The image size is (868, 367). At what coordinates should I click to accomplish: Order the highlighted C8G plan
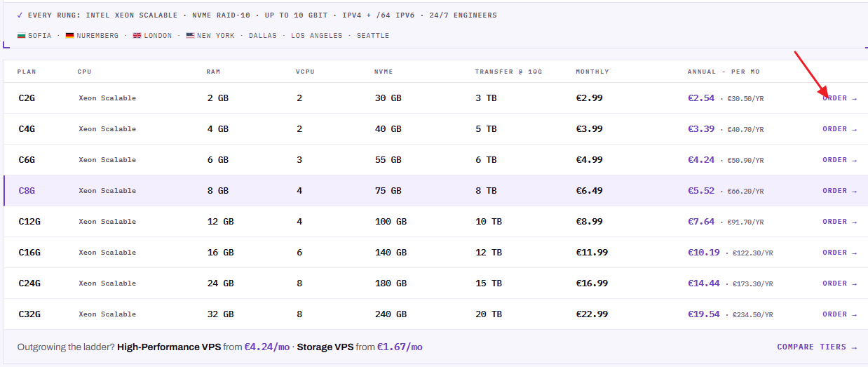[x=839, y=191]
